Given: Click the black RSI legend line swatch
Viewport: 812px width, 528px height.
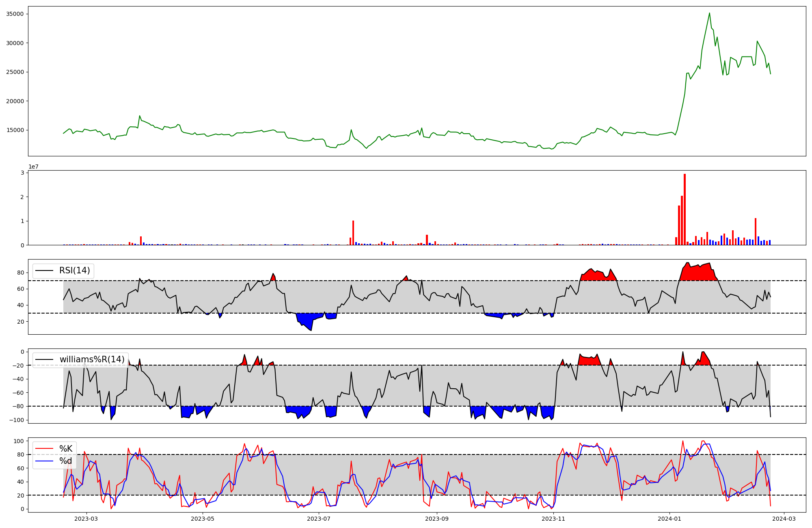Looking at the screenshot, I should click(44, 271).
